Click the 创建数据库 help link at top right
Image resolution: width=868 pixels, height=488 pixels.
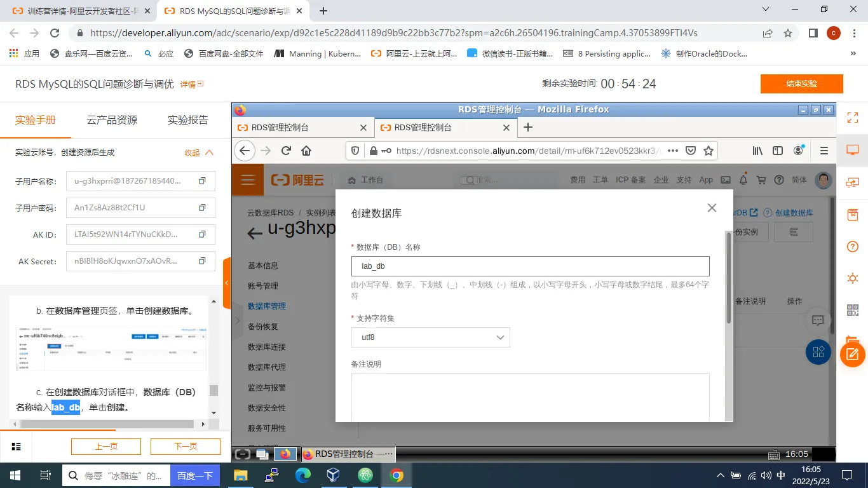pyautogui.click(x=789, y=213)
